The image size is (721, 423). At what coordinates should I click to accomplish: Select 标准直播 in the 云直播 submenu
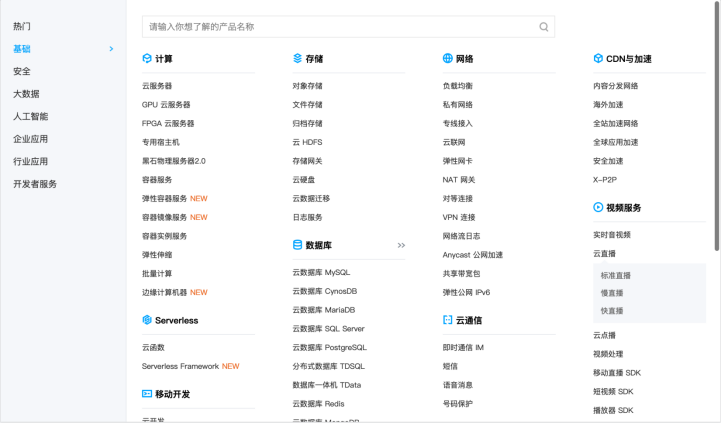[x=615, y=275]
